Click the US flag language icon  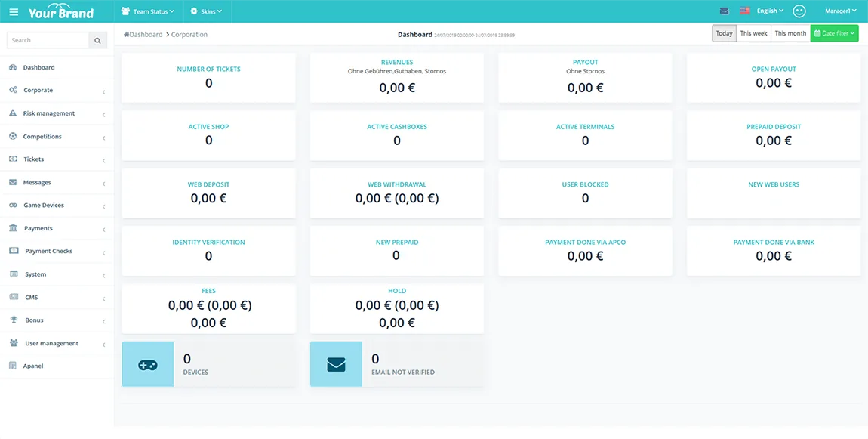[744, 11]
